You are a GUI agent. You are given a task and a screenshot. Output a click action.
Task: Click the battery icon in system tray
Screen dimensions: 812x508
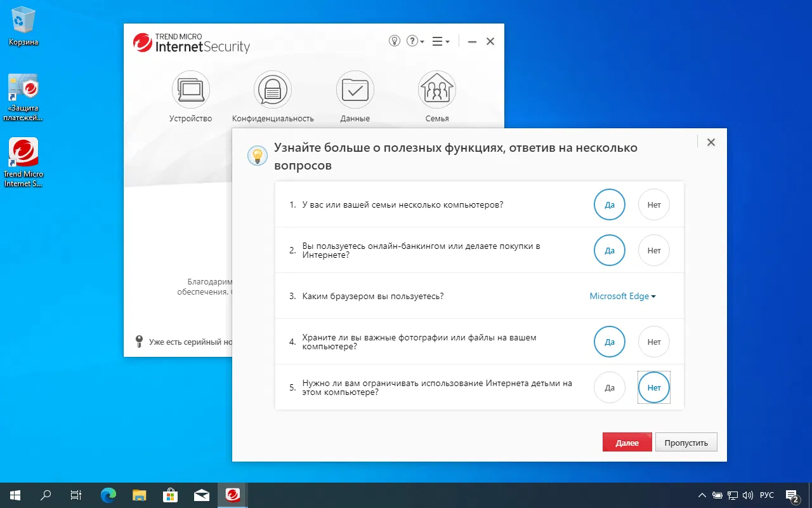click(717, 495)
